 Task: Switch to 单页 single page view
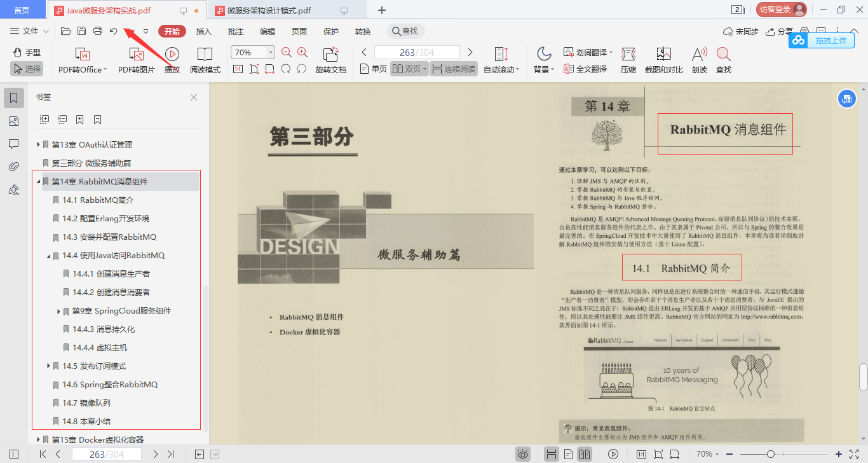coord(373,69)
